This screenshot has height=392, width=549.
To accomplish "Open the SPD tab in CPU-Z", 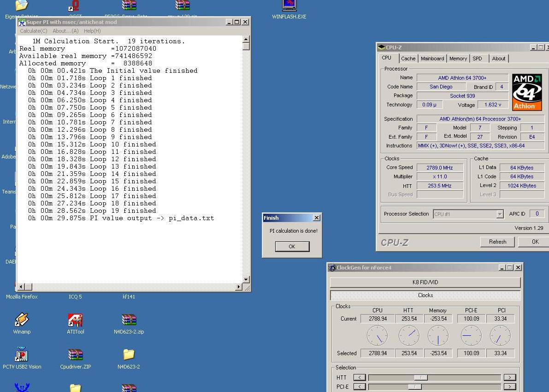I will (477, 59).
